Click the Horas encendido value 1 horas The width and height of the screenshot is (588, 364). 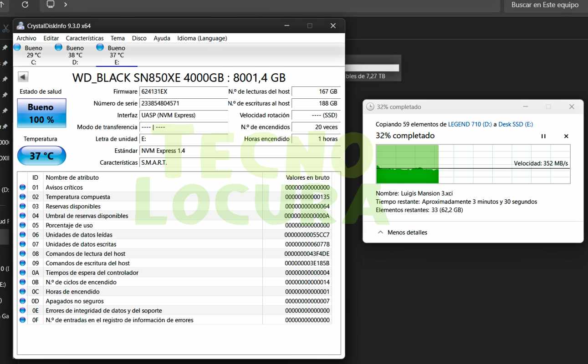tap(316, 139)
